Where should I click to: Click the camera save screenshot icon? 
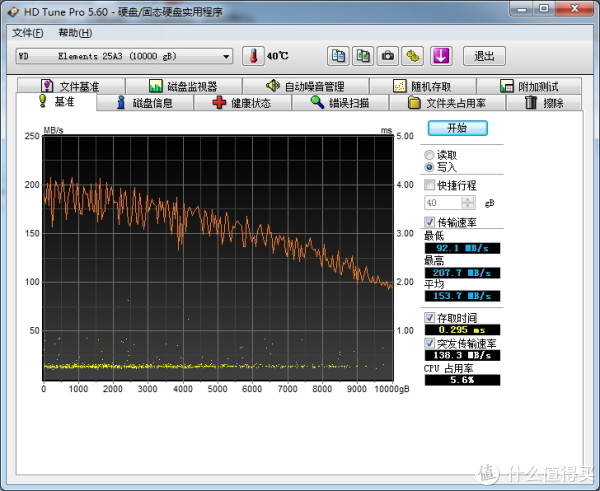388,56
